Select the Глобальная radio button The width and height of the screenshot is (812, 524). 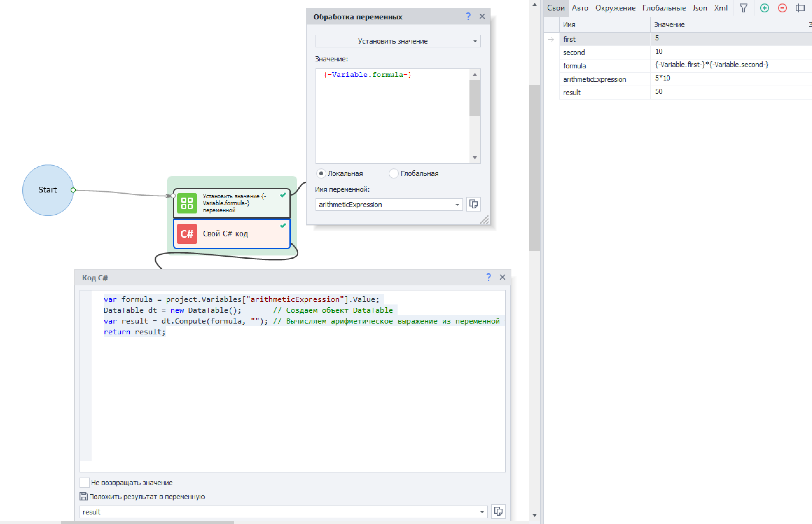pos(393,173)
